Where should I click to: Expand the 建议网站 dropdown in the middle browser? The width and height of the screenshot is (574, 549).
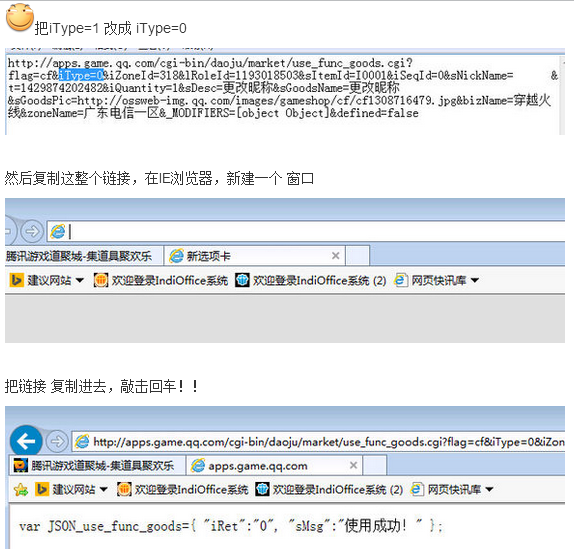pos(80,281)
